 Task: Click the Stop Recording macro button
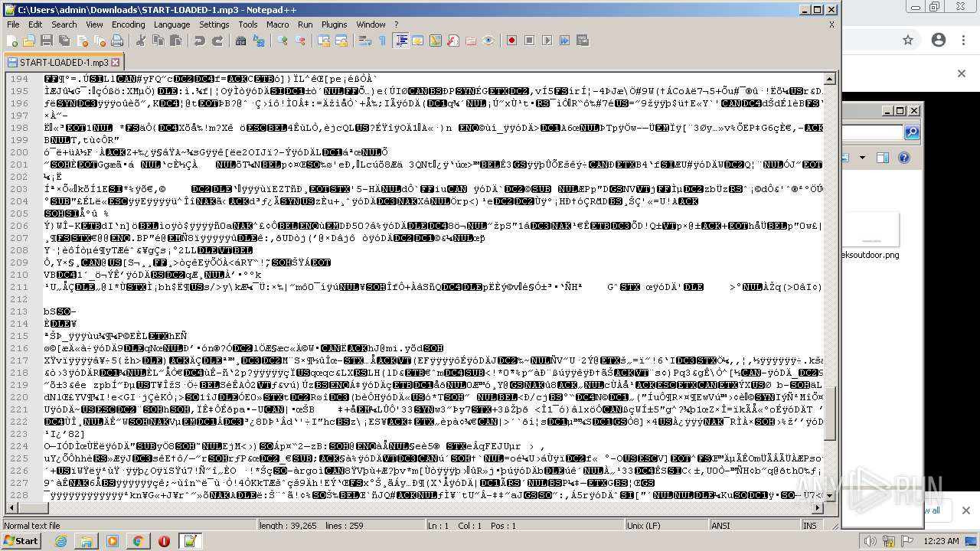coord(530,41)
